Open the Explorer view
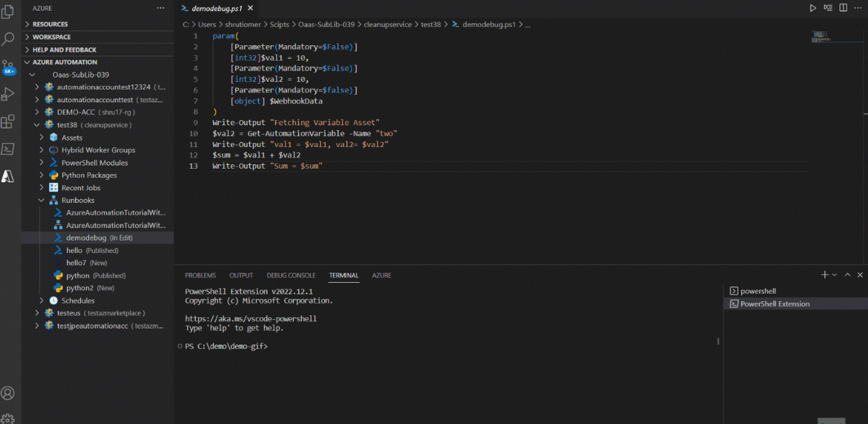 click(7, 12)
